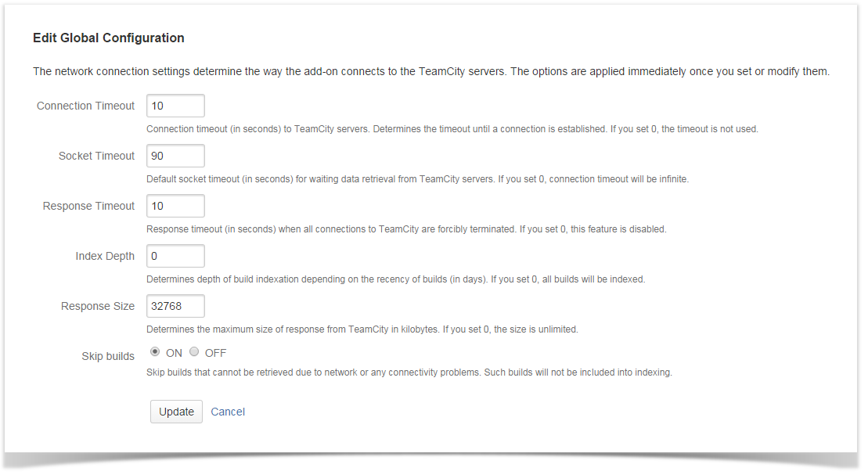The image size is (868, 475).
Task: Click the Connection Timeout label
Action: point(86,106)
